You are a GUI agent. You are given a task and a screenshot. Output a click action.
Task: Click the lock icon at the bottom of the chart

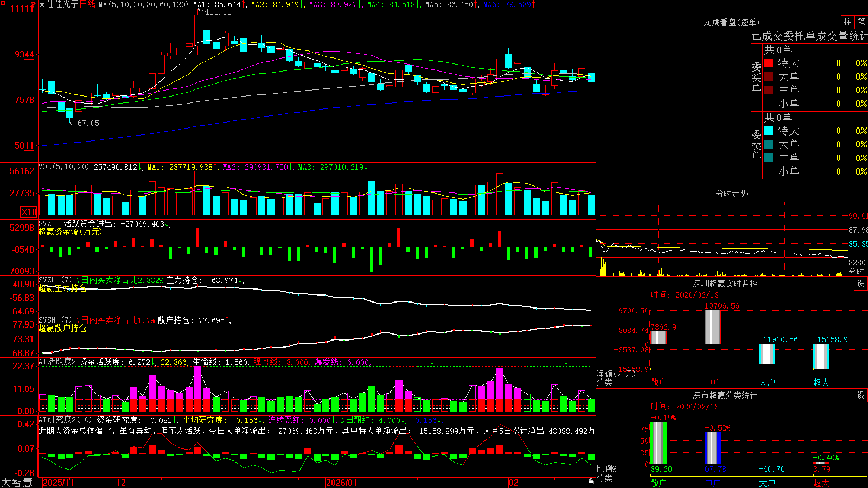coord(591,481)
